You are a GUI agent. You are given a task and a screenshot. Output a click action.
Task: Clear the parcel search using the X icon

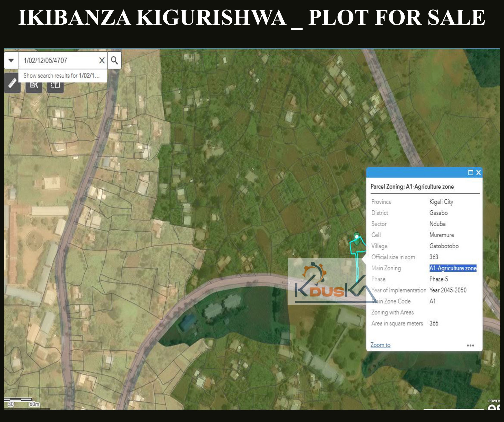[102, 60]
